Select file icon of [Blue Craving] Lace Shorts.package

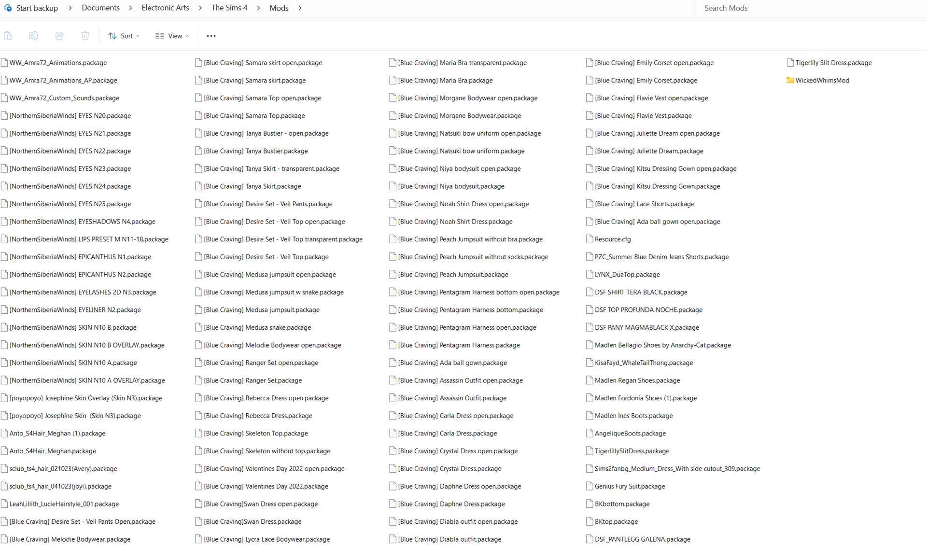[x=590, y=204]
